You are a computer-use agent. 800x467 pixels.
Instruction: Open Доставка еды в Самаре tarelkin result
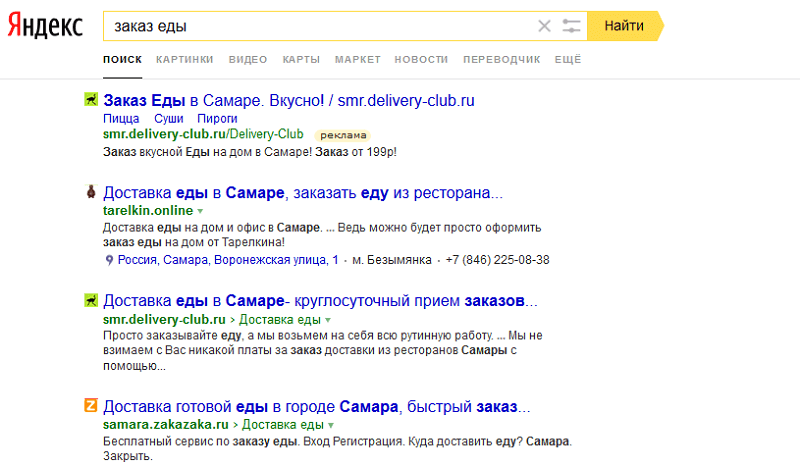click(x=302, y=192)
